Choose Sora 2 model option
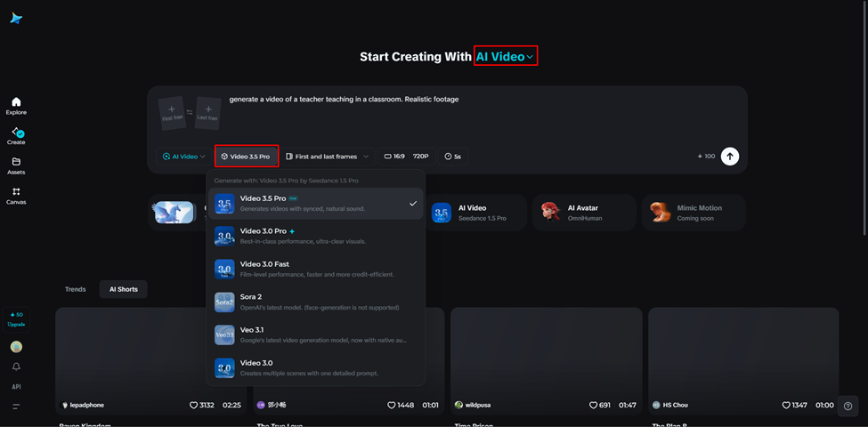The image size is (868, 427). coord(315,302)
